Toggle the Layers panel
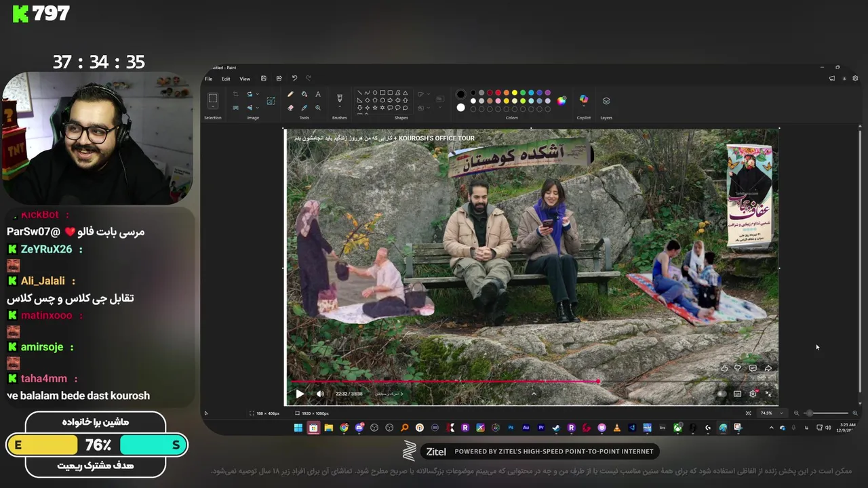Viewport: 868px width, 488px height. pyautogui.click(x=606, y=101)
